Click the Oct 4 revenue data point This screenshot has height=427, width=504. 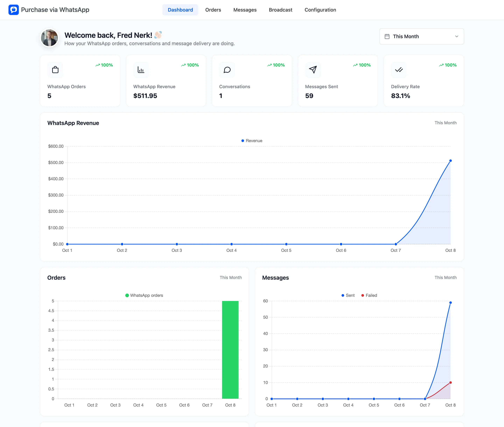(x=231, y=244)
